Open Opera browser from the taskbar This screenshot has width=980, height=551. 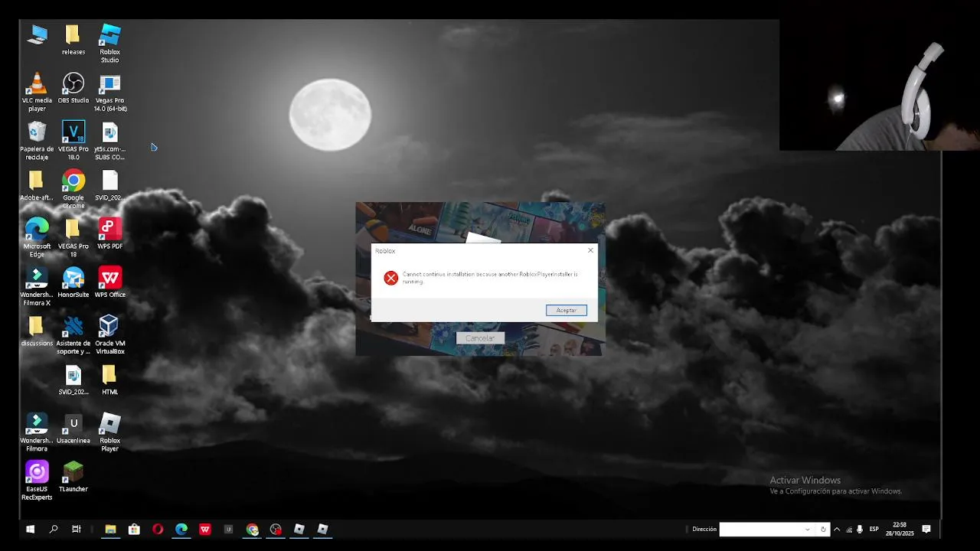coord(158,529)
